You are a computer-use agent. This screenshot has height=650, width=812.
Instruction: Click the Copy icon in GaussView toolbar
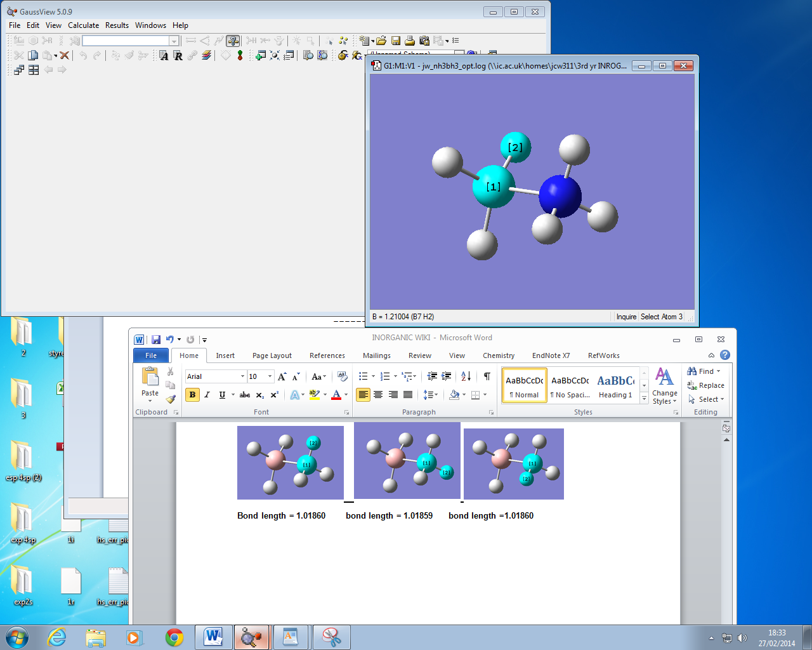pos(33,55)
